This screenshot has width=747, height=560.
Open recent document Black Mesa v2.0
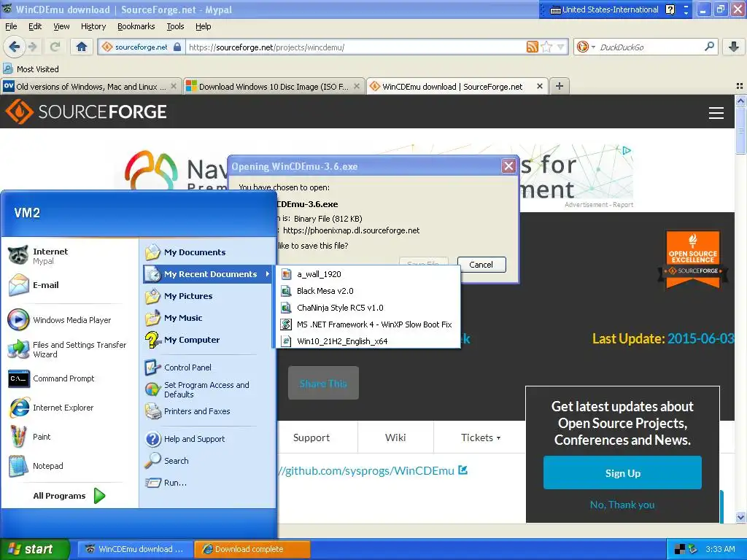click(x=368, y=291)
